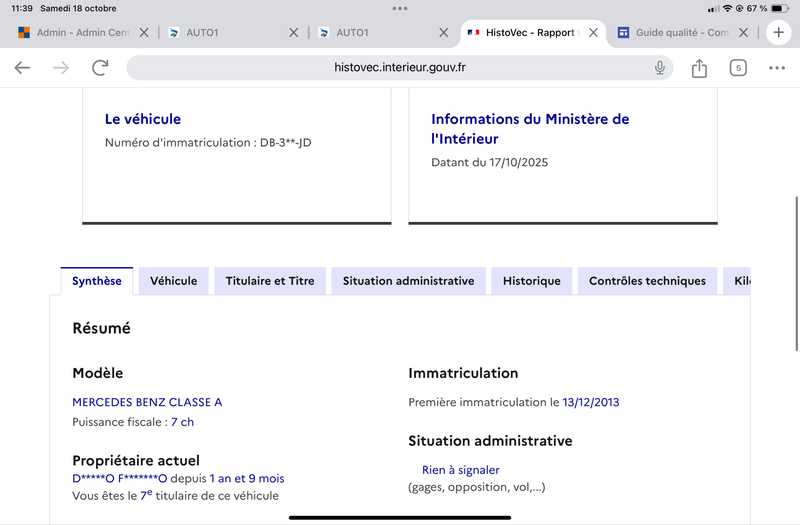This screenshot has width=800, height=525.
Task: Close the Guide qualité tab
Action: 746,33
